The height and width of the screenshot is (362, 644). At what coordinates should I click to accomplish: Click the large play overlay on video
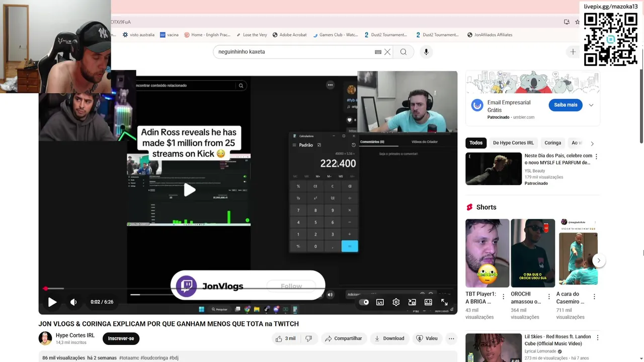point(189,190)
